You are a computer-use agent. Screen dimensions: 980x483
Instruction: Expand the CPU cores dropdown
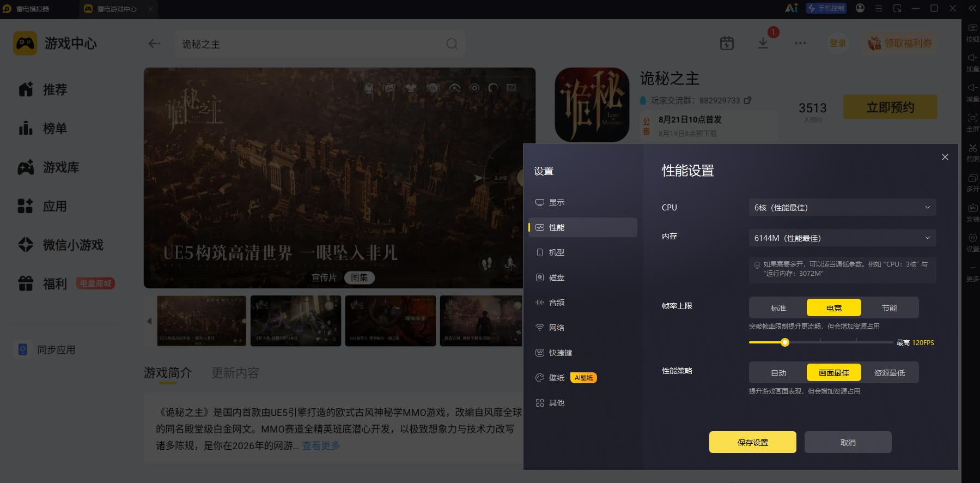tap(842, 207)
